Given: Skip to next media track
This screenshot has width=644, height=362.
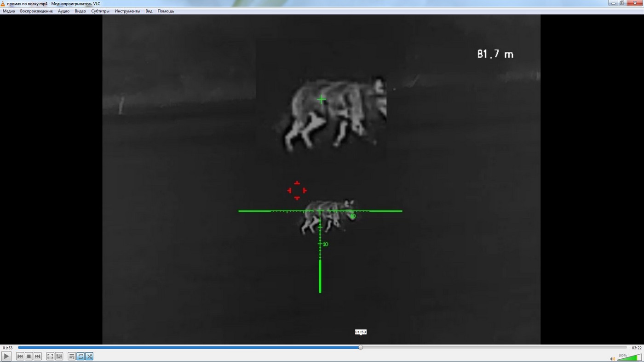Looking at the screenshot, I should [x=38, y=356].
